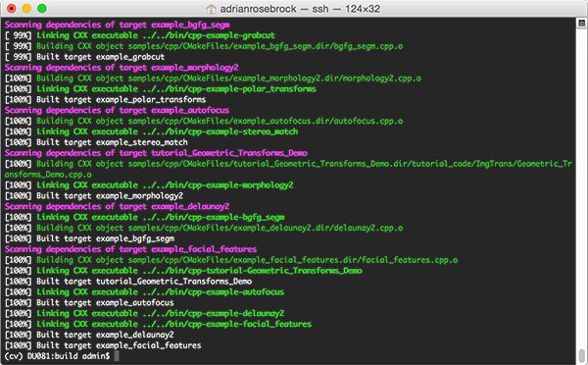Screen dimensions: 588x365
Task: Click the 'Built target example_stereo_match' line
Action: [96, 142]
